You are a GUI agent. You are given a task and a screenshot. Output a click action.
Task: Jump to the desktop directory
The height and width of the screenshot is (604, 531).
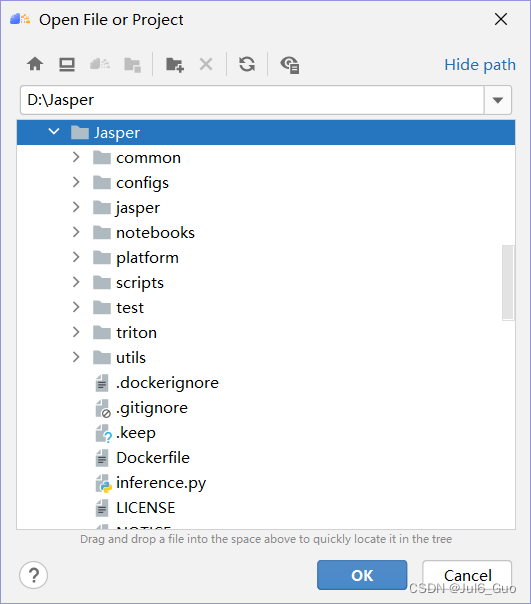(67, 64)
